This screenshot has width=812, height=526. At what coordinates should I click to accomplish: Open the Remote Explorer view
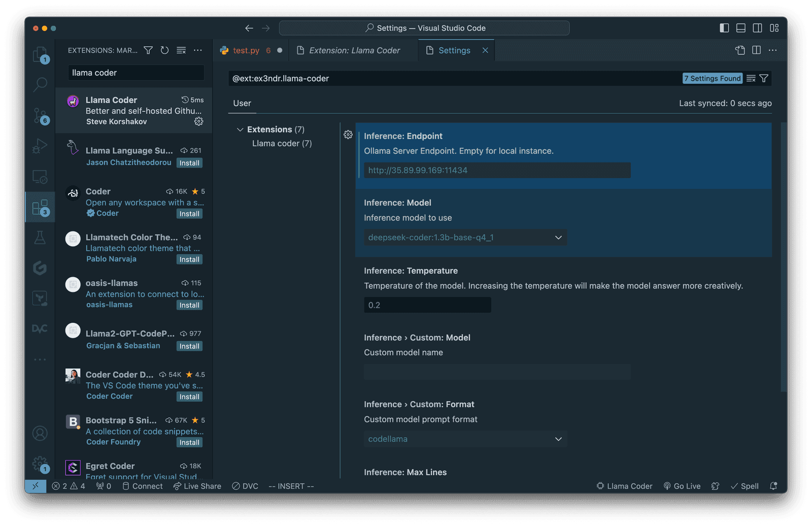[x=40, y=177]
